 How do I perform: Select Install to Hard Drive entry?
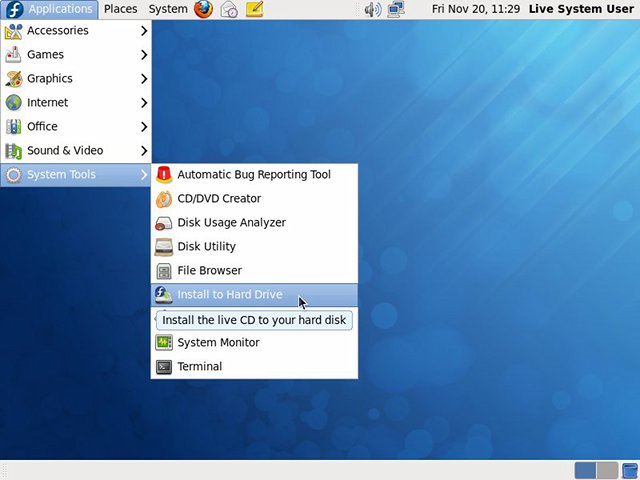pyautogui.click(x=254, y=295)
